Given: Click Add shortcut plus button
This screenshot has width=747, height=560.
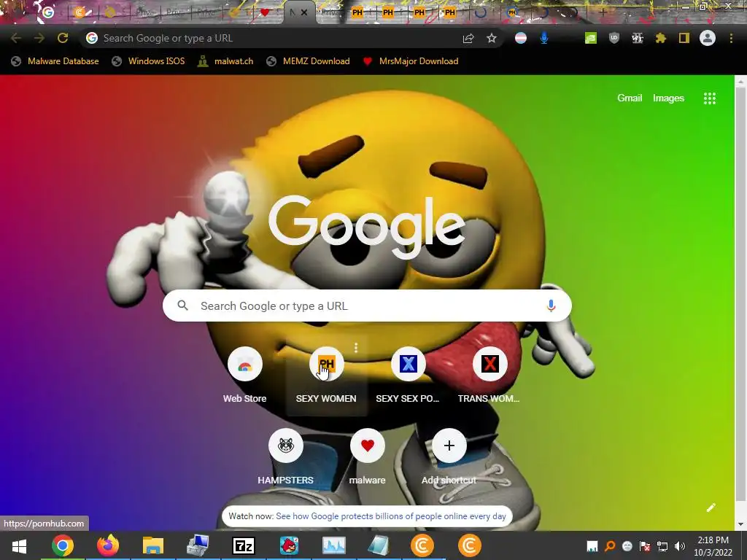Looking at the screenshot, I should (x=449, y=446).
